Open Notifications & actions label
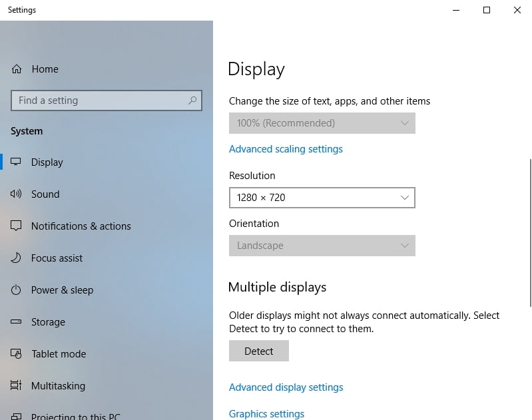The height and width of the screenshot is (420, 532). (x=81, y=226)
